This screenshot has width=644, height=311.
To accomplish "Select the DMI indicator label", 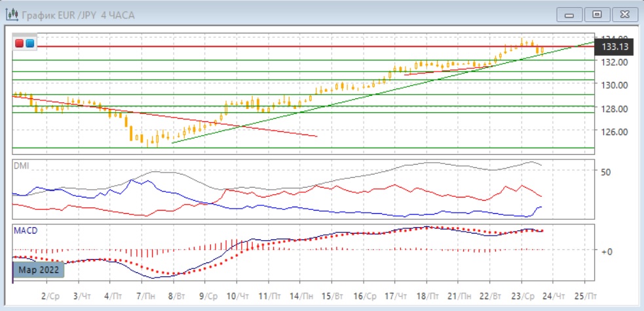I will (20, 165).
